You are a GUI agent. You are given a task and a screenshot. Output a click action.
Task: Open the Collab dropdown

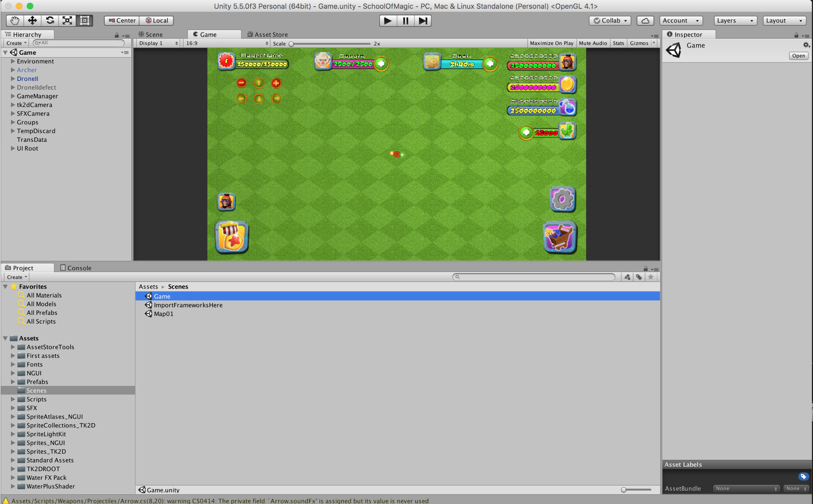tap(610, 21)
